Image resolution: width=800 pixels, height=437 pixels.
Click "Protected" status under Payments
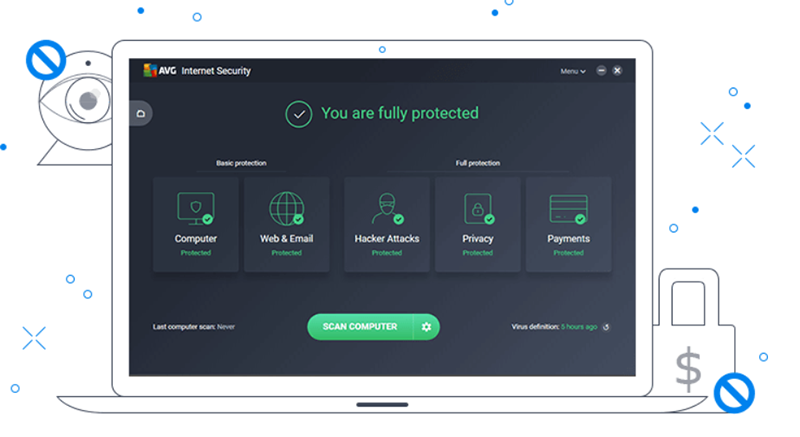(568, 253)
